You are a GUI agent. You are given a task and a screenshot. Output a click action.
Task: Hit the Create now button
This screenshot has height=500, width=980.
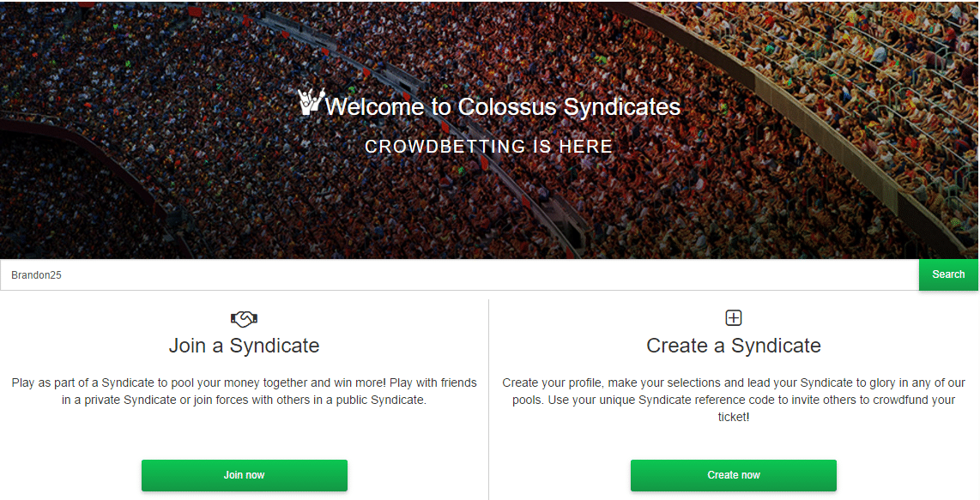(733, 475)
